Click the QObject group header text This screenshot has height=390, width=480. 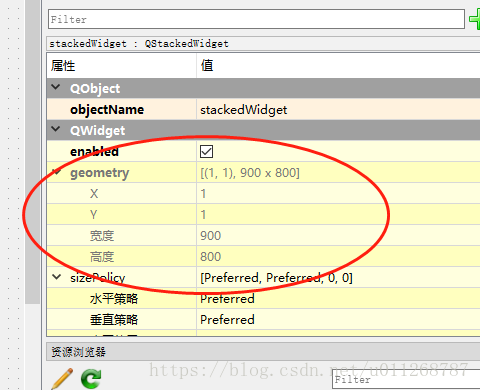[x=95, y=89]
